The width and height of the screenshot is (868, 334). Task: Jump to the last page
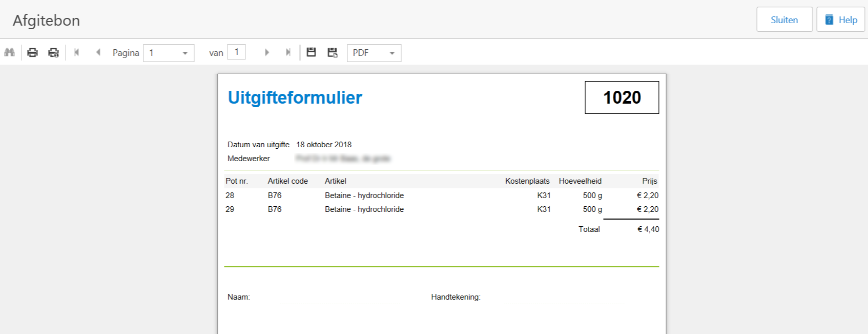click(288, 52)
